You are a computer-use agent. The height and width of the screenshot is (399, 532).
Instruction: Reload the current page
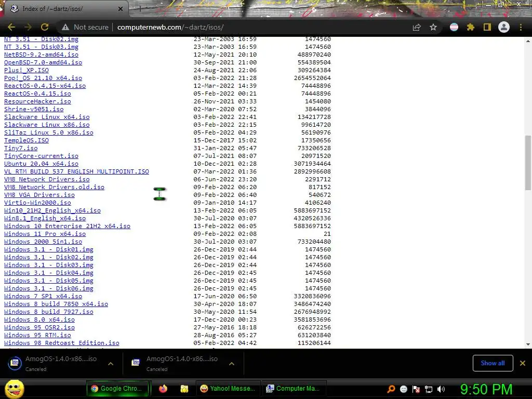tap(45, 27)
